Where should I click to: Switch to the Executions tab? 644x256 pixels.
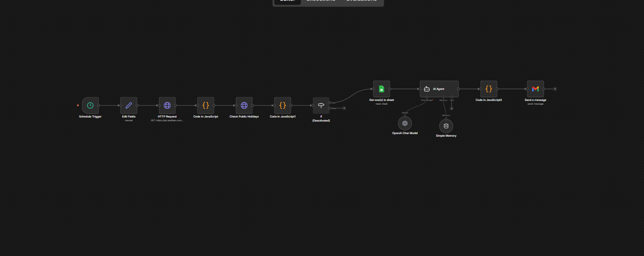point(321,1)
